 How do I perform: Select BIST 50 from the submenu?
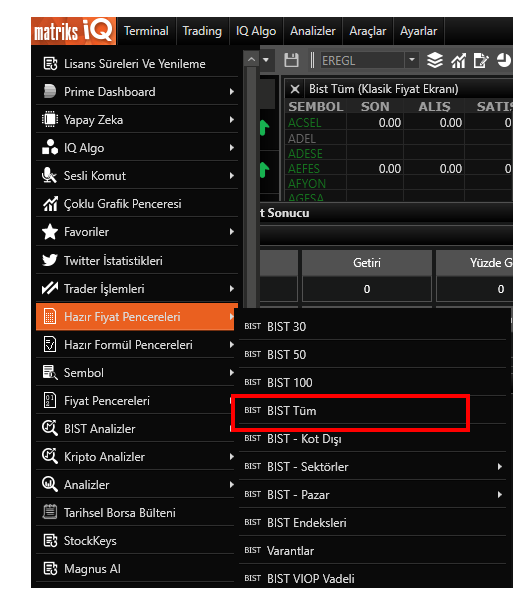[372, 354]
